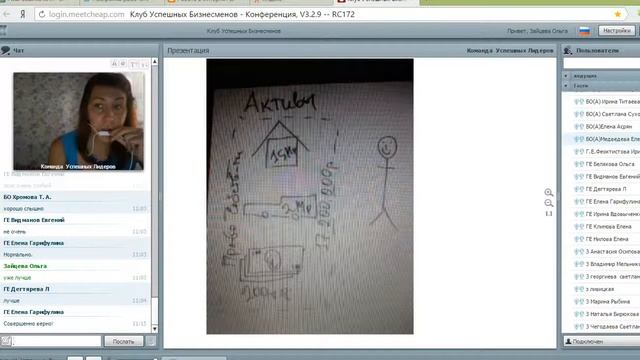Select user З Чегодаева Светлана

pos(613,327)
